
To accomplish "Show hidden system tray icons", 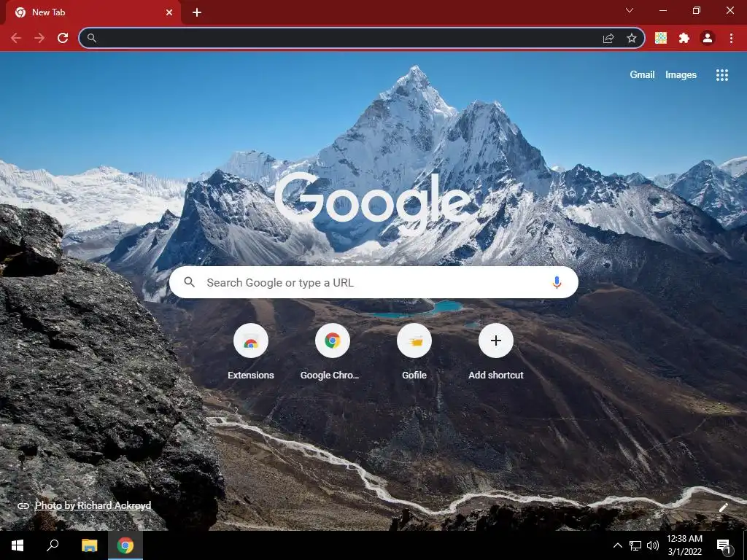I will (x=617, y=545).
